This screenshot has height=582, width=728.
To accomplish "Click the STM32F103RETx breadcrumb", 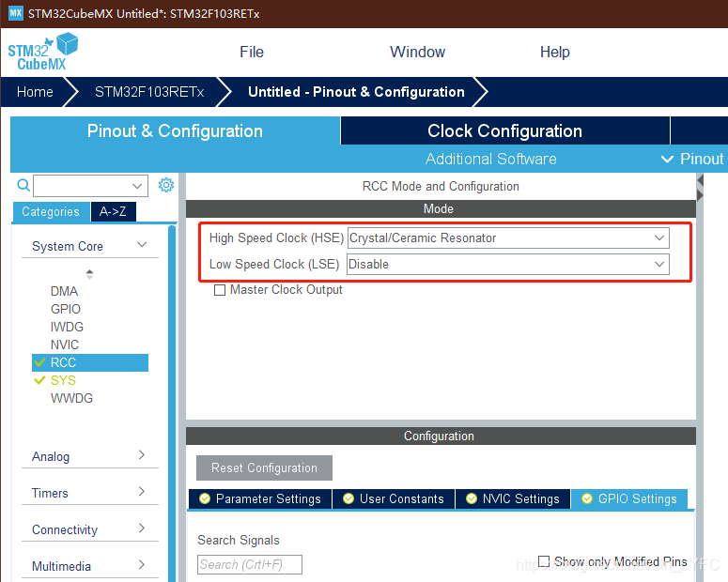I will [149, 92].
